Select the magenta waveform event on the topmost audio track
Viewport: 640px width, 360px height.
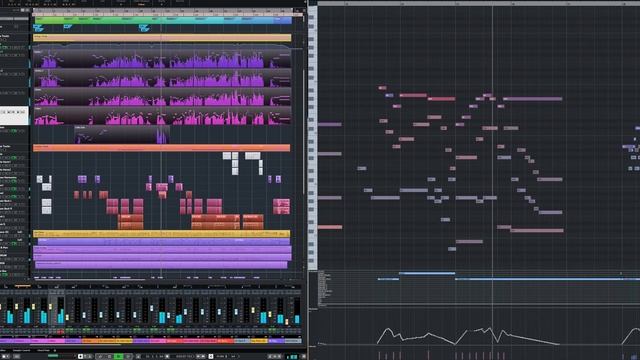(162, 59)
